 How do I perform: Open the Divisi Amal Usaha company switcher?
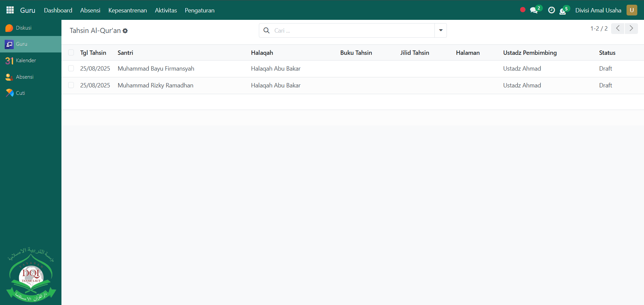coord(598,10)
